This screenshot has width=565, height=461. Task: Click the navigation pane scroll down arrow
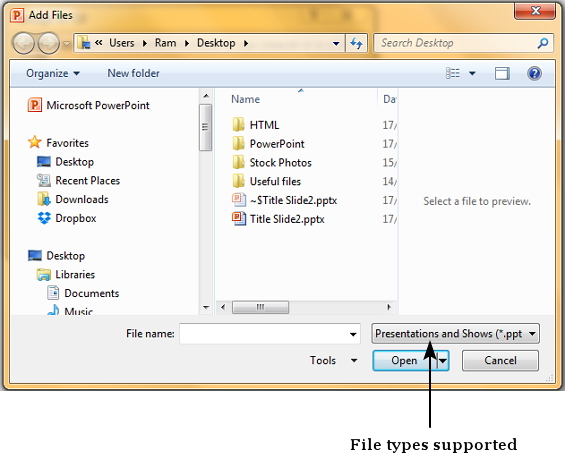[206, 307]
